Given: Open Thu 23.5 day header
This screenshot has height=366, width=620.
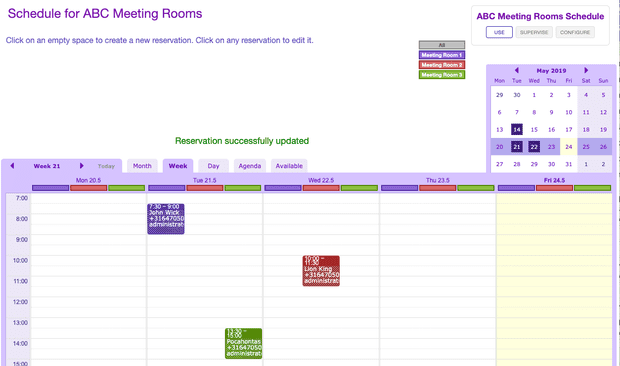Looking at the screenshot, I should tap(437, 180).
